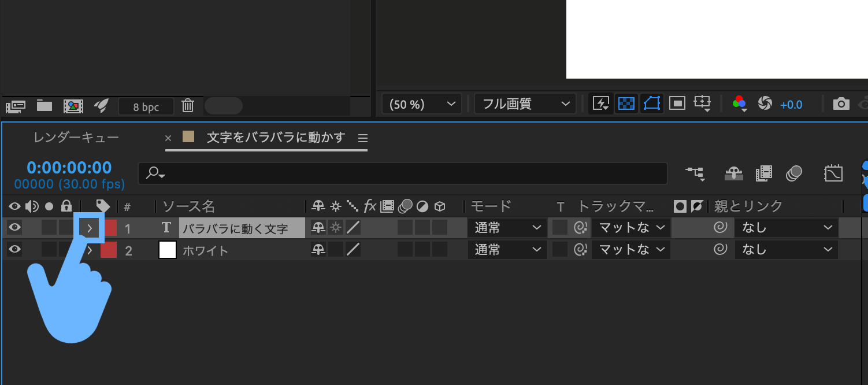Solo the バラバラに動く文字 layer

pos(49,228)
